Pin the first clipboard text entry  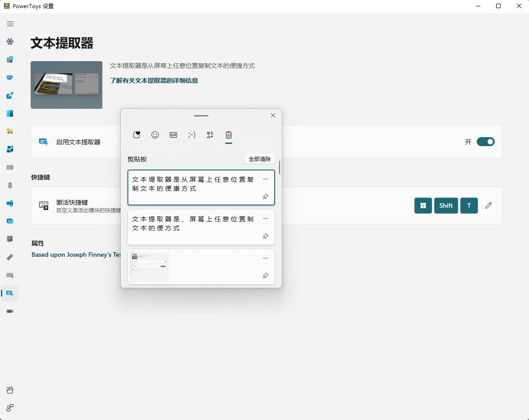click(x=266, y=197)
